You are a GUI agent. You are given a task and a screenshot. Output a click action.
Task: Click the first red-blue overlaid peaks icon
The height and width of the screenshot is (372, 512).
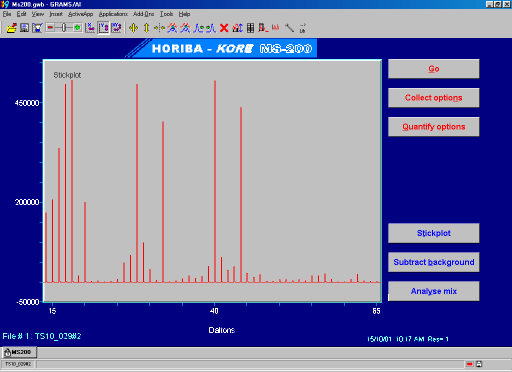click(x=172, y=28)
